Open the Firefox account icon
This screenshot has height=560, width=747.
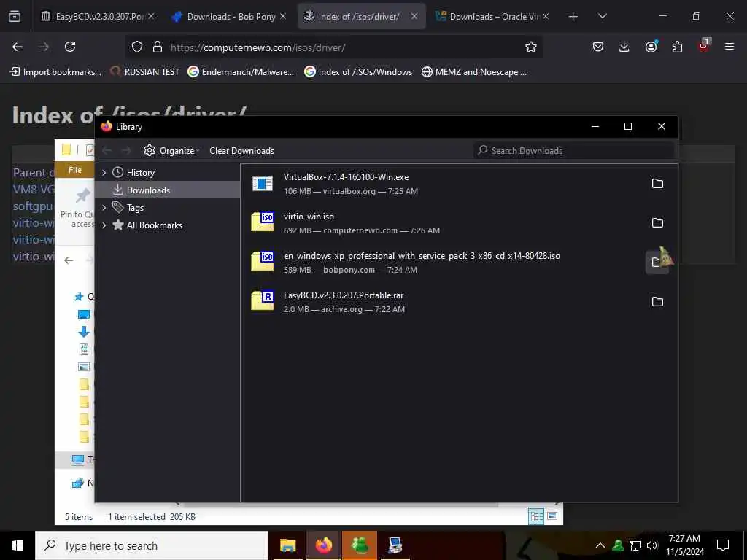[651, 47]
